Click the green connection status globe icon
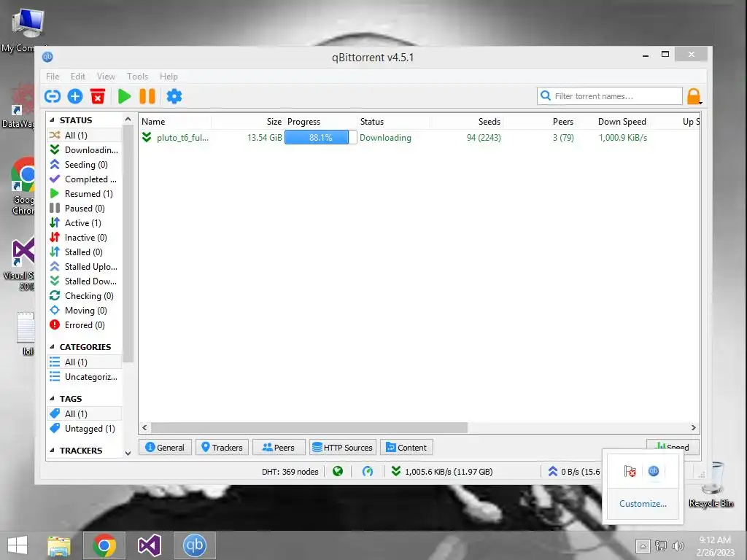The width and height of the screenshot is (747, 560). [x=338, y=472]
